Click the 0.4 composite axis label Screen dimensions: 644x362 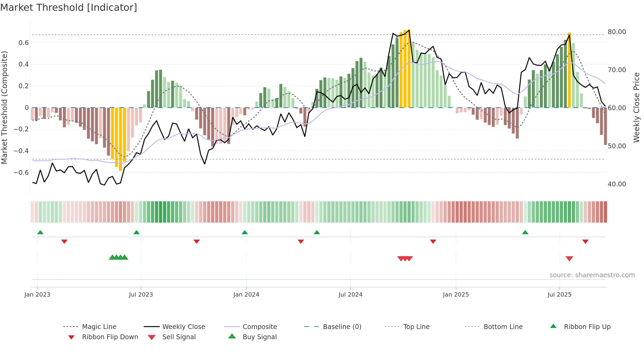click(24, 64)
